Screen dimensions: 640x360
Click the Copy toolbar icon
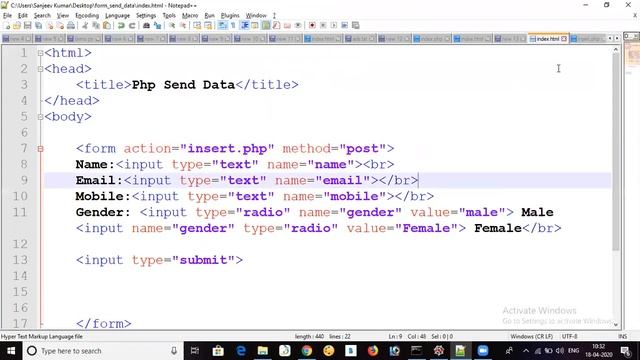point(96,25)
